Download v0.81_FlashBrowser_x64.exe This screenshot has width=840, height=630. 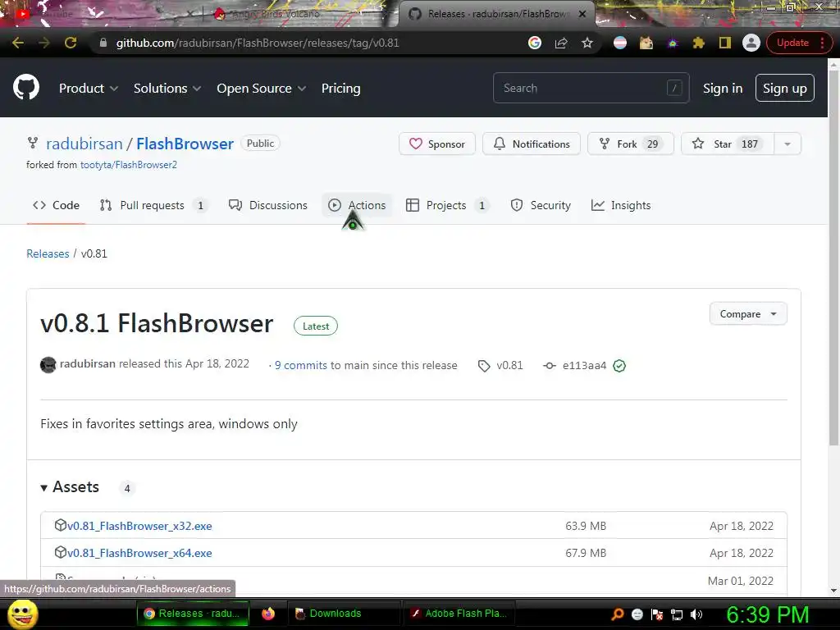(x=139, y=553)
